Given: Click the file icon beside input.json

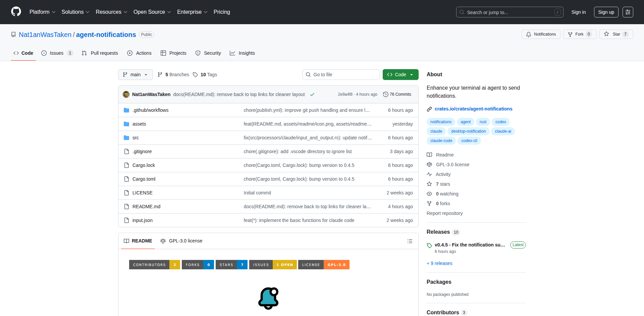Looking at the screenshot, I should coord(126,220).
